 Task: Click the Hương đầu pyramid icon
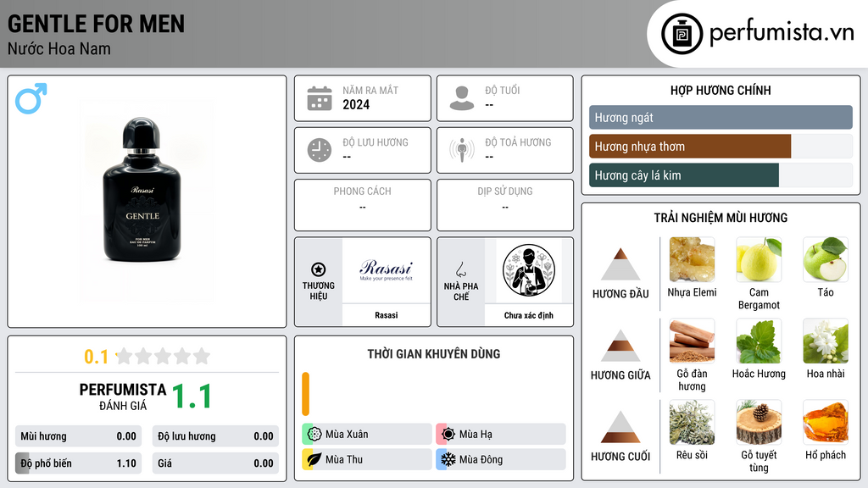pos(620,264)
